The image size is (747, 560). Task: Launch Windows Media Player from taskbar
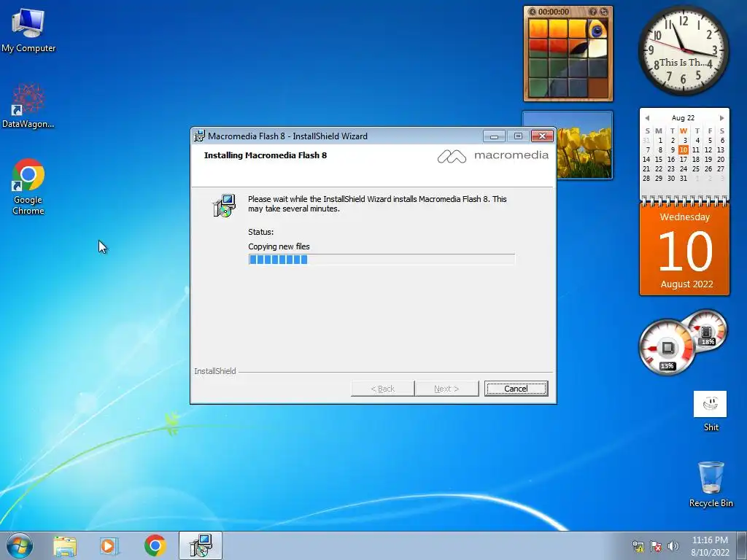[109, 546]
